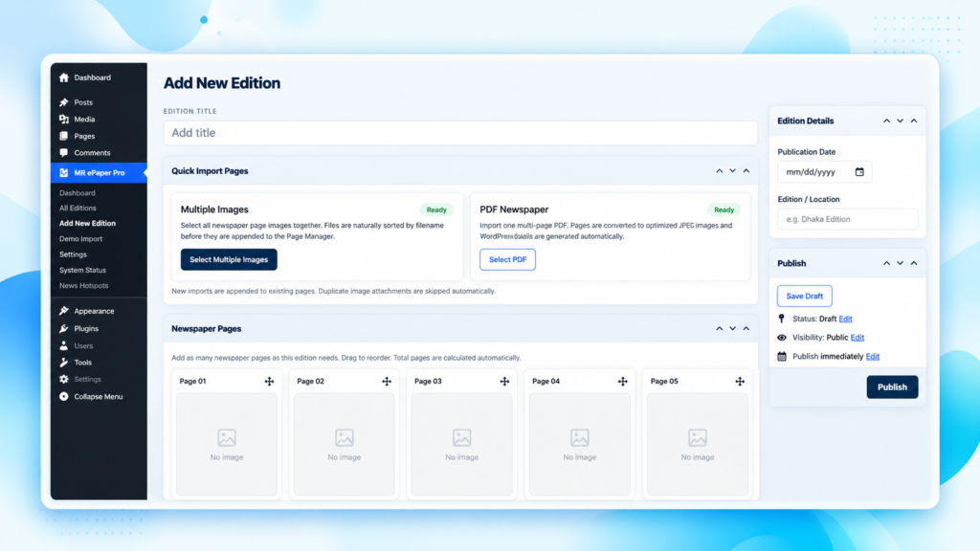
Task: Move Edition Details panel down
Action: tap(900, 121)
